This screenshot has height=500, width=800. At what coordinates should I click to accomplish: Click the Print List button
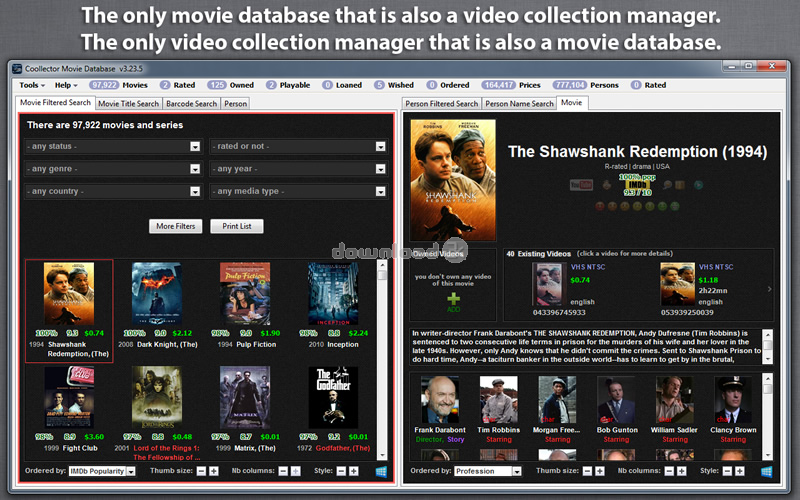(237, 226)
